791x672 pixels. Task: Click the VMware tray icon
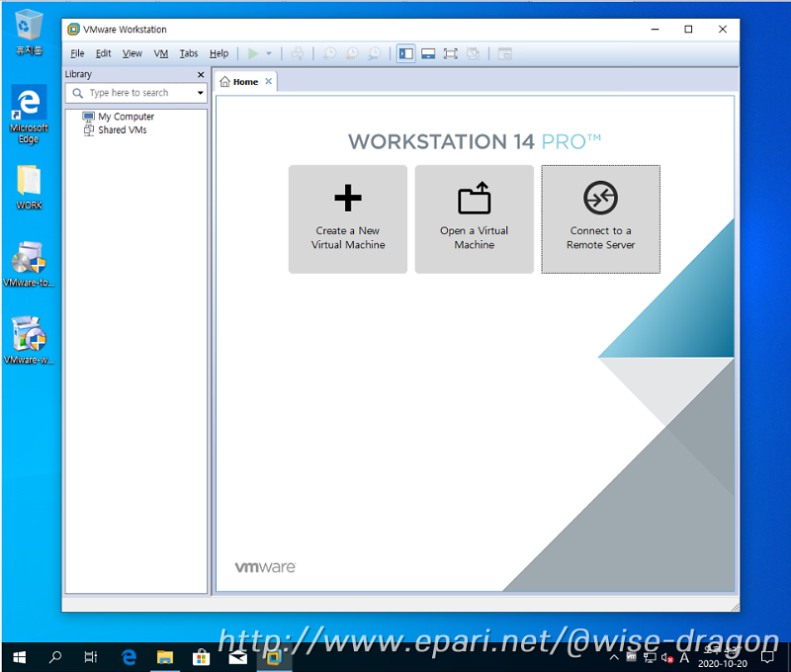pyautogui.click(x=631, y=657)
